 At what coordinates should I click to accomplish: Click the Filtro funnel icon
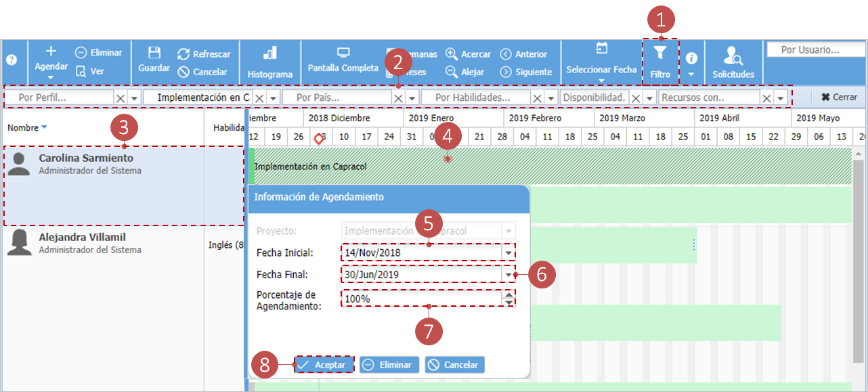tap(660, 53)
